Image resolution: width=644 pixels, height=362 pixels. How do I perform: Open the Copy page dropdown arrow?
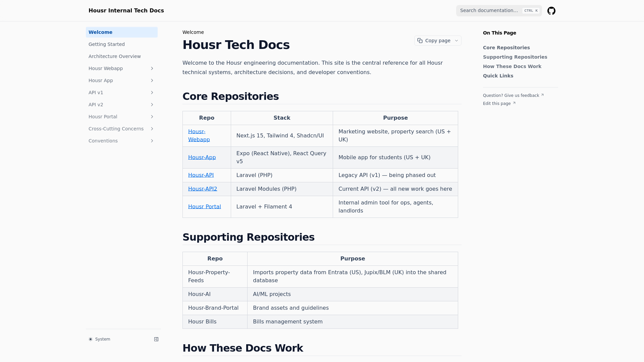(456, 41)
